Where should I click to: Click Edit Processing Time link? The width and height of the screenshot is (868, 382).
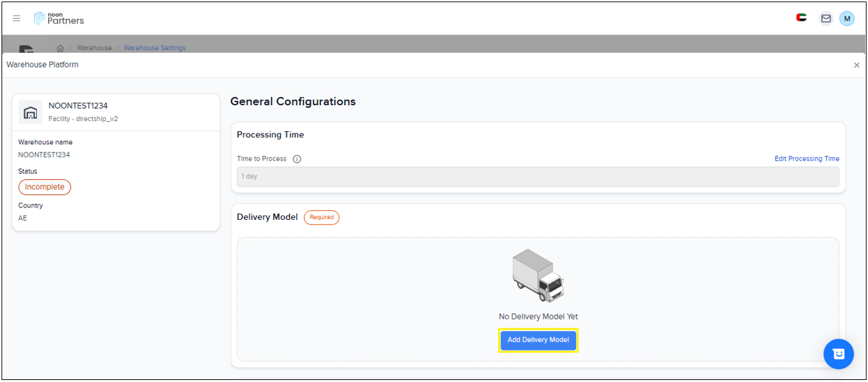pyautogui.click(x=806, y=159)
